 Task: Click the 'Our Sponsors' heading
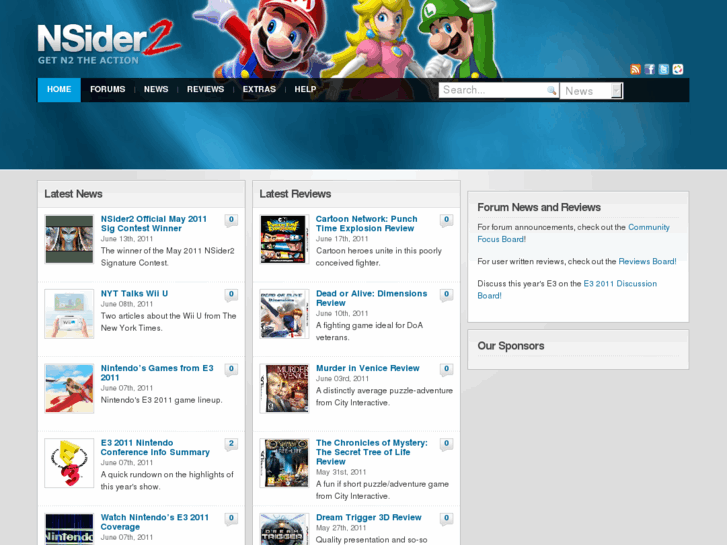[510, 346]
